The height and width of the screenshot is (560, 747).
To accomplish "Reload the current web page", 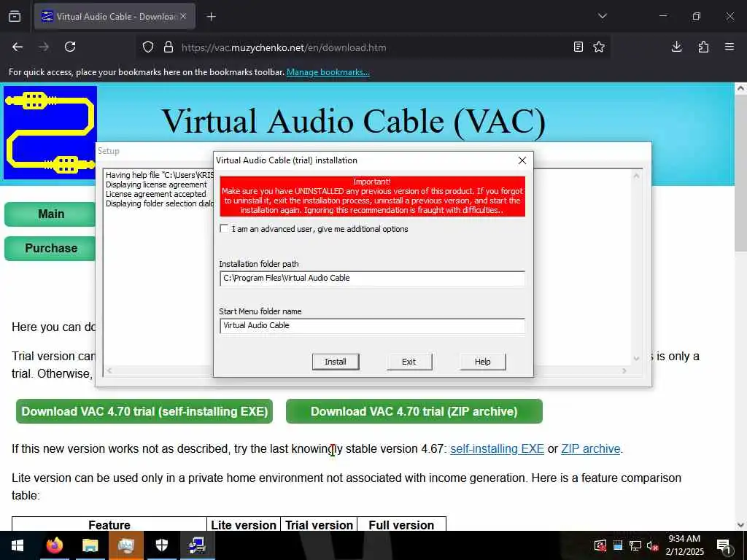I will point(70,47).
